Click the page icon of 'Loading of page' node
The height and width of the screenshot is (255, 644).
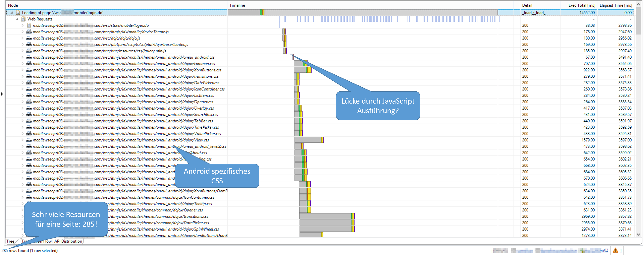click(18, 12)
